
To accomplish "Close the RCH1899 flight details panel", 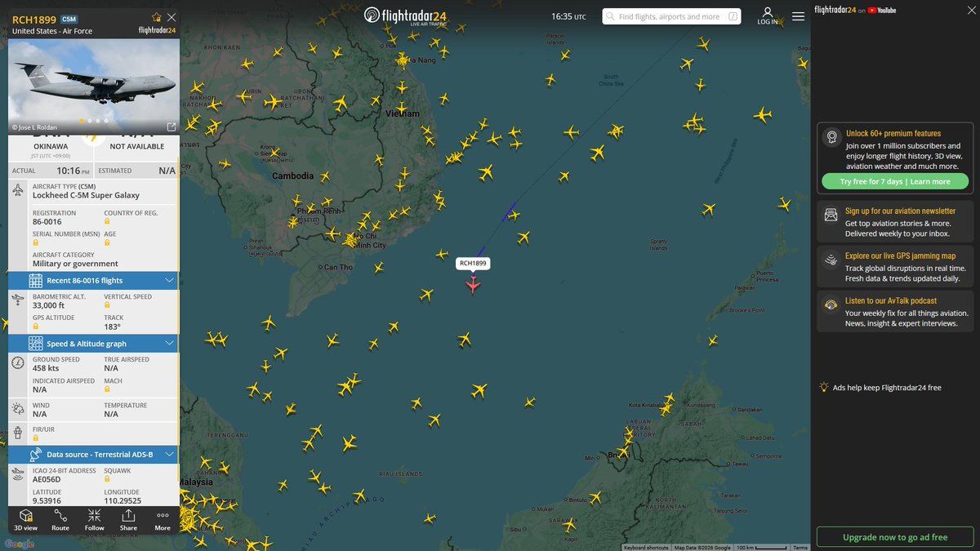I will pyautogui.click(x=171, y=17).
